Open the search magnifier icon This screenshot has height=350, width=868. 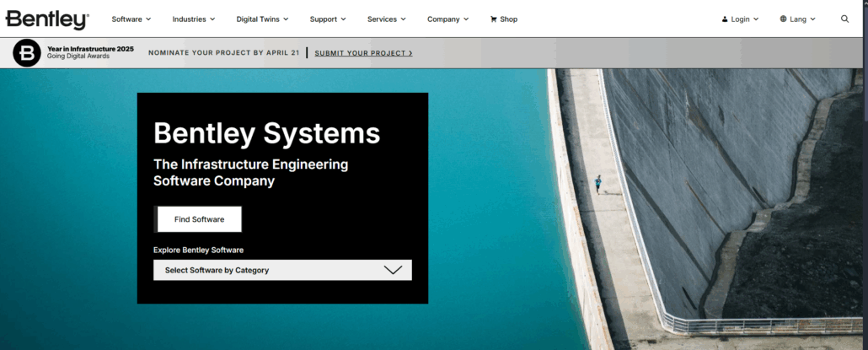coord(844,19)
